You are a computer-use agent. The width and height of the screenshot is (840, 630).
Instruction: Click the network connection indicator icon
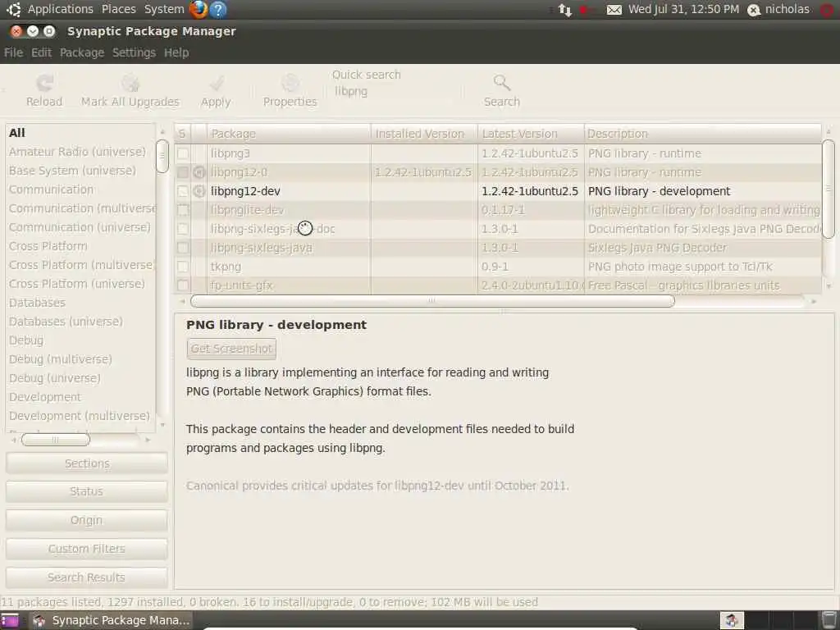(x=565, y=10)
